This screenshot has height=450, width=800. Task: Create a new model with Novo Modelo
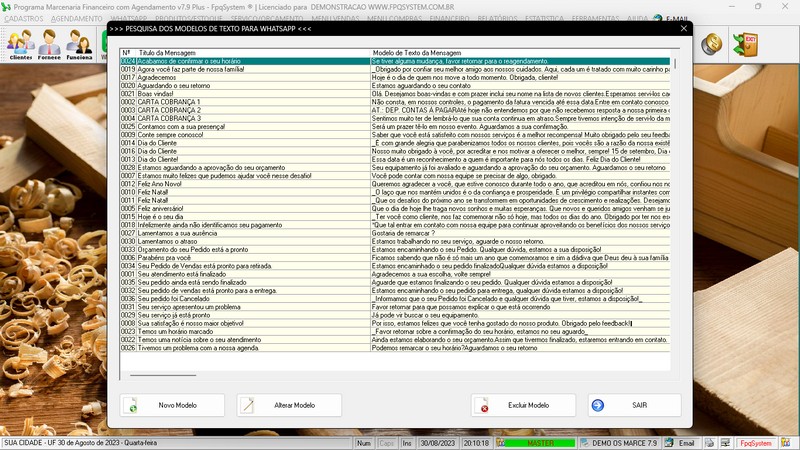pos(172,405)
